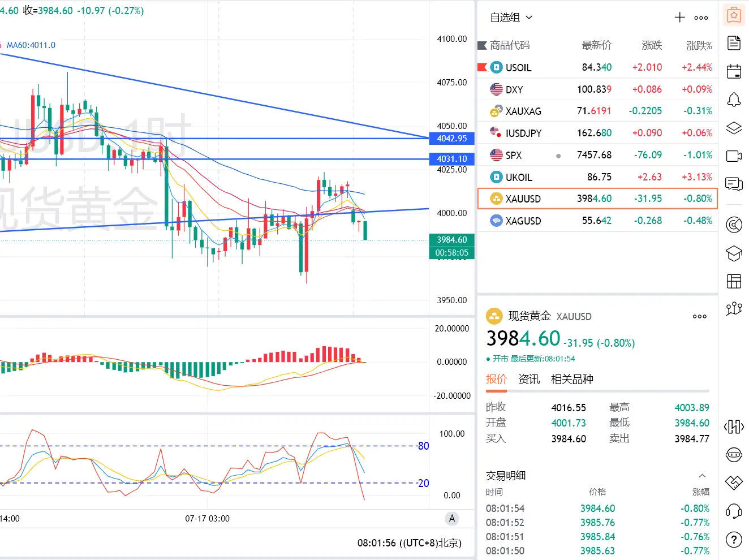
Task: Click the 买入 price 3984.60
Action: 569,439
